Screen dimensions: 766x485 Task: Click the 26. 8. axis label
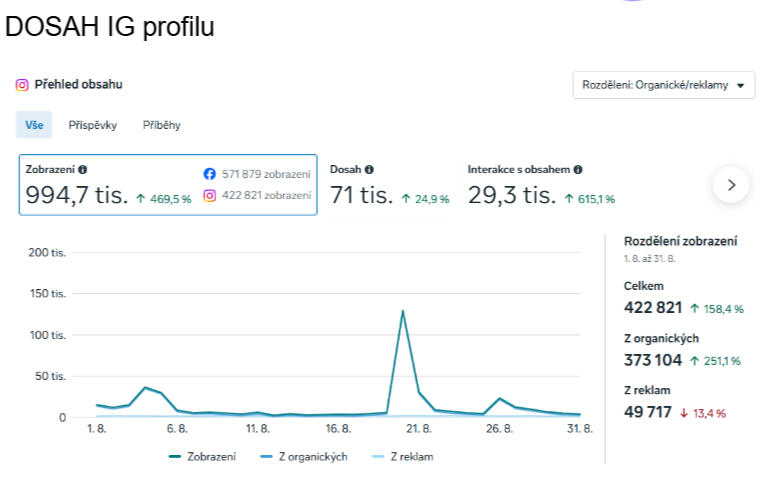[499, 429]
